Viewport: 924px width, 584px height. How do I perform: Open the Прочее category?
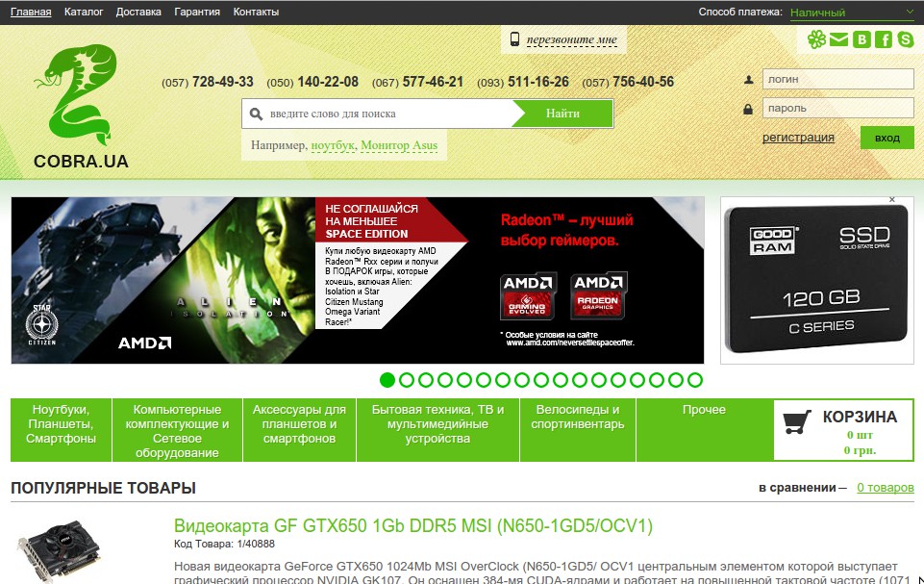click(x=704, y=430)
